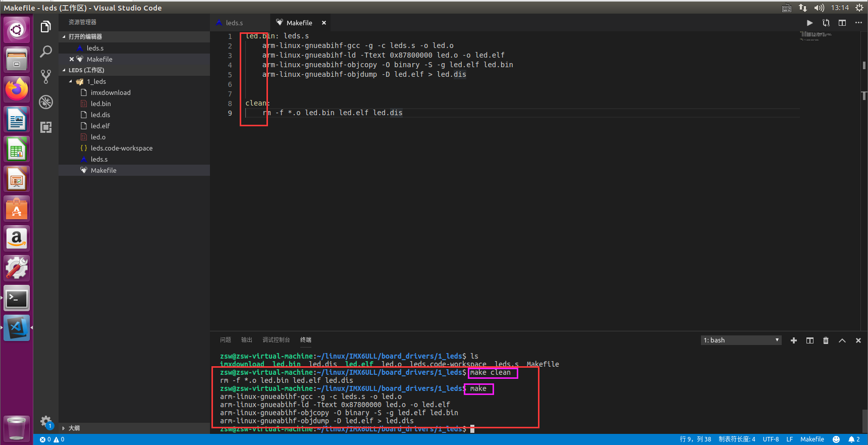Viewport: 868px width, 445px height.
Task: Open notifications bell in status bar
Action: 854,439
